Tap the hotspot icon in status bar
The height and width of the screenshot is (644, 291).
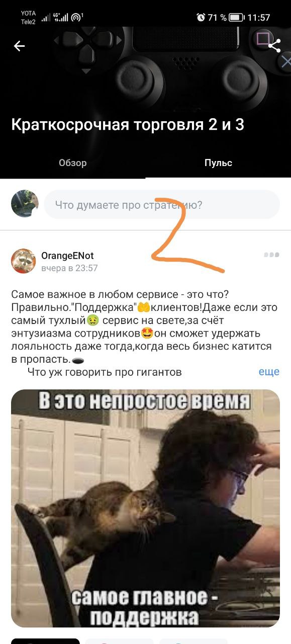[76, 18]
